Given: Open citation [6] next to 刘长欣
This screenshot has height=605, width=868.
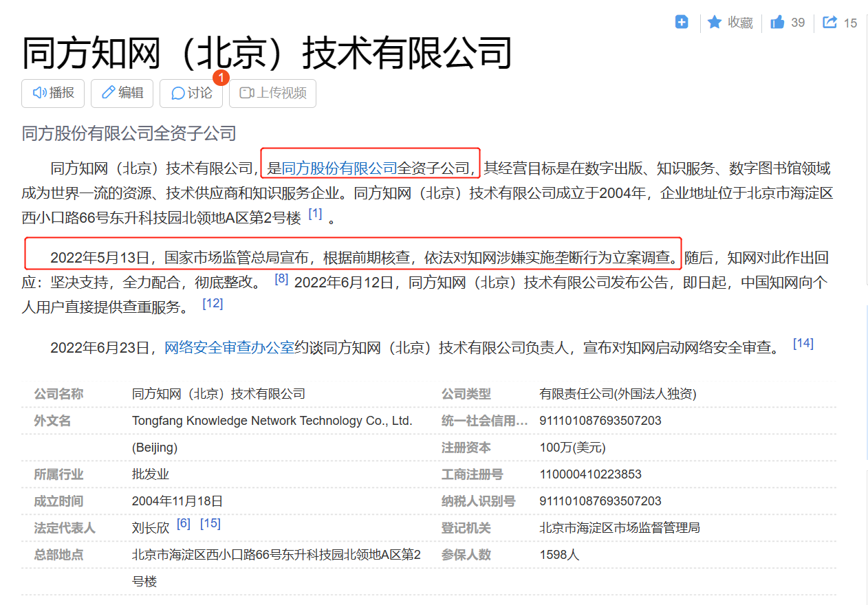Looking at the screenshot, I should point(183,523).
